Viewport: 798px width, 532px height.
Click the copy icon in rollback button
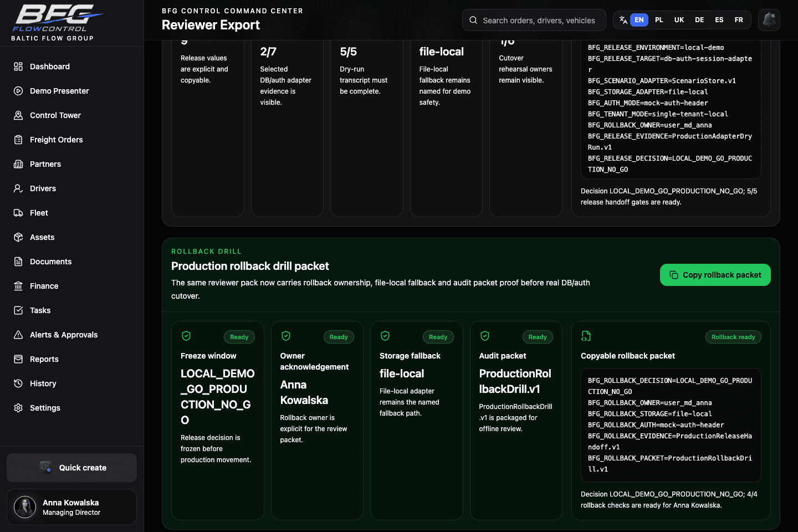(x=674, y=275)
